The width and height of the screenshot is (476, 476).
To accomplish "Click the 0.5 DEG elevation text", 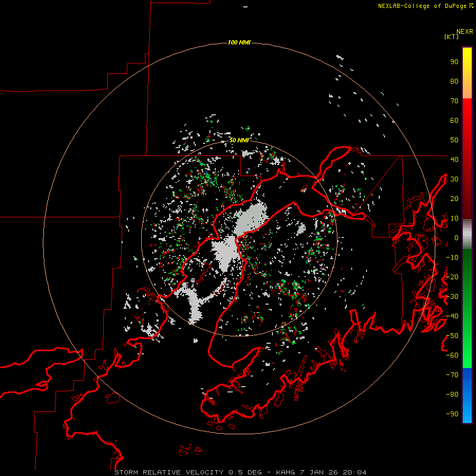I will [x=245, y=472].
